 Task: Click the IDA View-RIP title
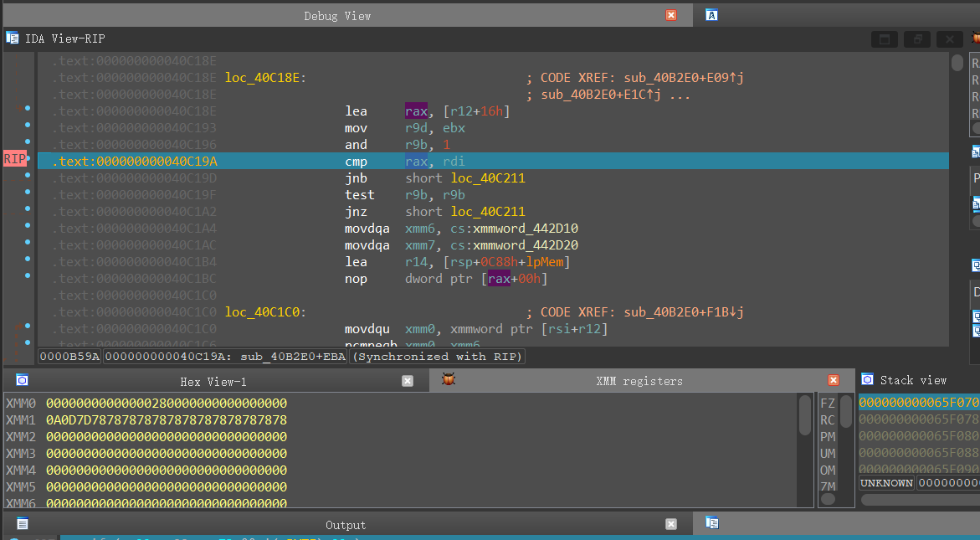64,39
